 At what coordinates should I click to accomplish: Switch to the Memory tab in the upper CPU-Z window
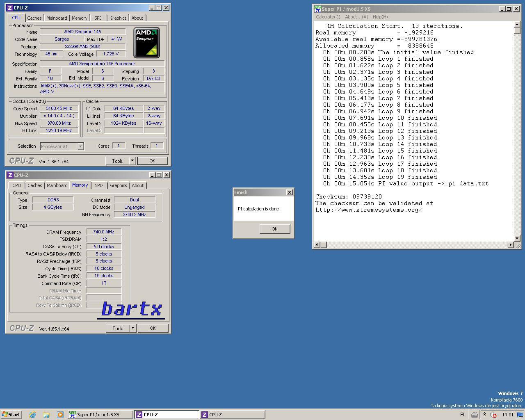(80, 18)
